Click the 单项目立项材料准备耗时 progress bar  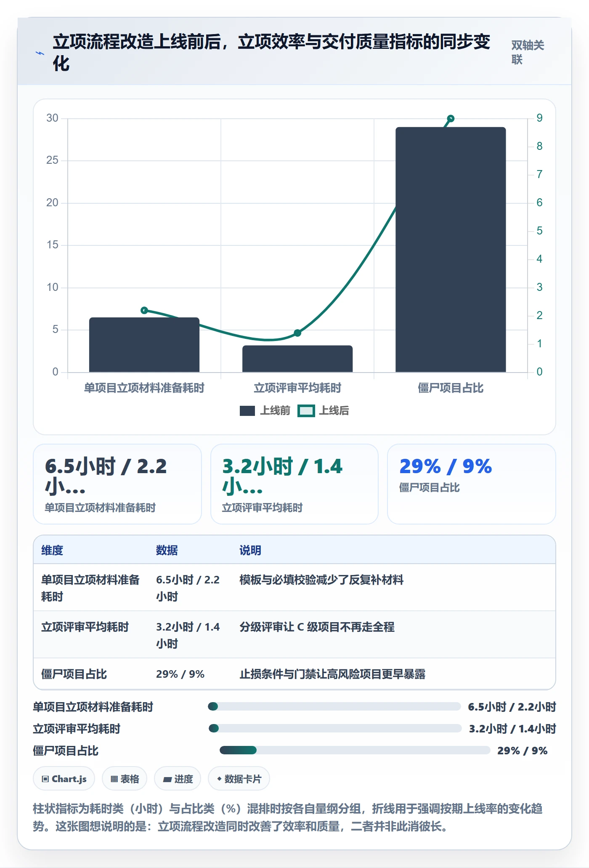click(x=334, y=706)
